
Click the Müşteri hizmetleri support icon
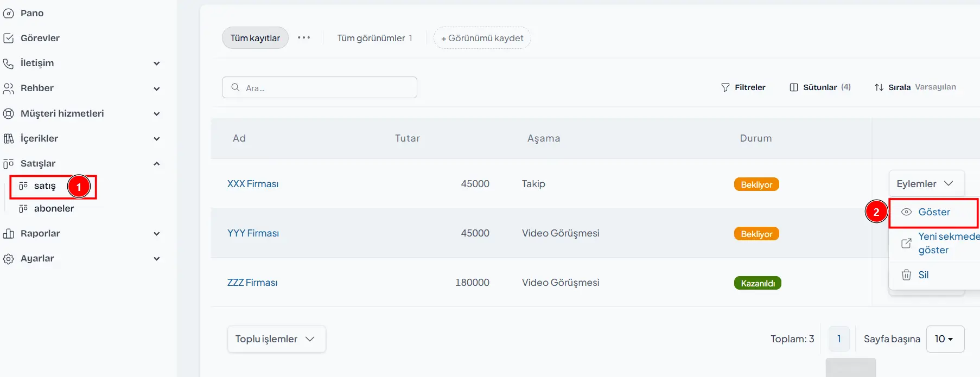click(9, 113)
